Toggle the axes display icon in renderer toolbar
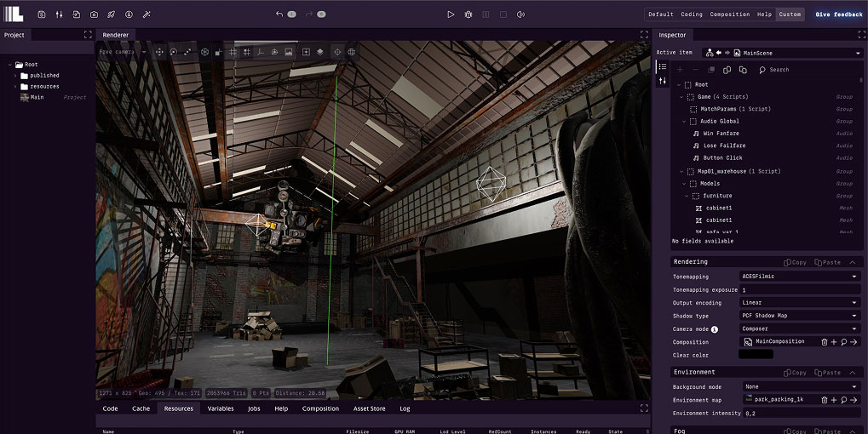 click(260, 52)
